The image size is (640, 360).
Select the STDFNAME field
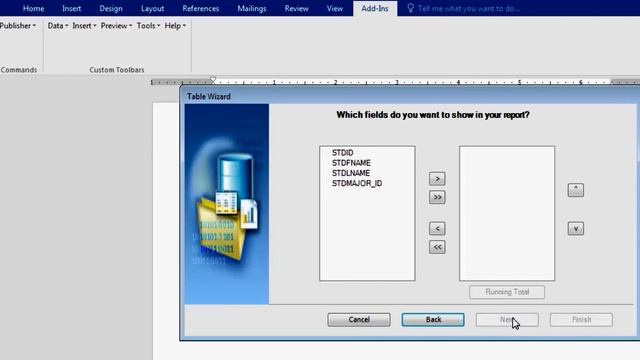tap(351, 163)
